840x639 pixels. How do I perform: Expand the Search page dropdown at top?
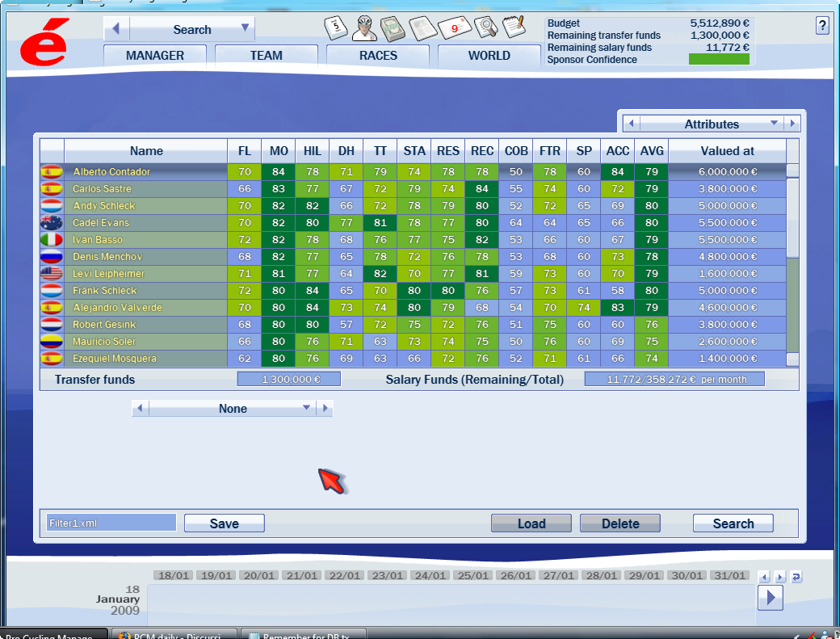click(x=245, y=29)
